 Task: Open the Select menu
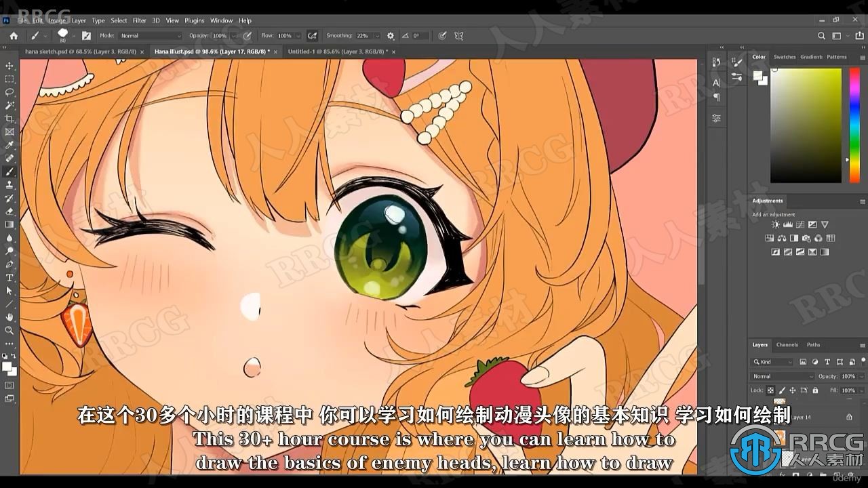119,20
